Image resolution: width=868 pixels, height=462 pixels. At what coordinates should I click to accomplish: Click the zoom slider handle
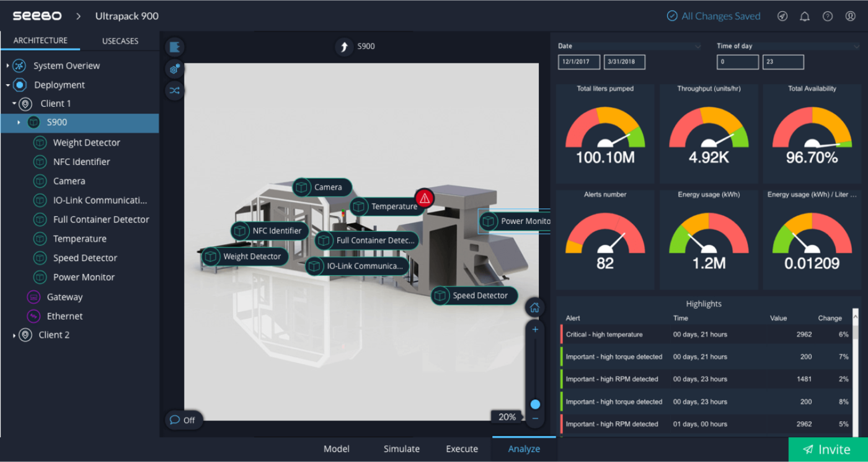coord(535,404)
